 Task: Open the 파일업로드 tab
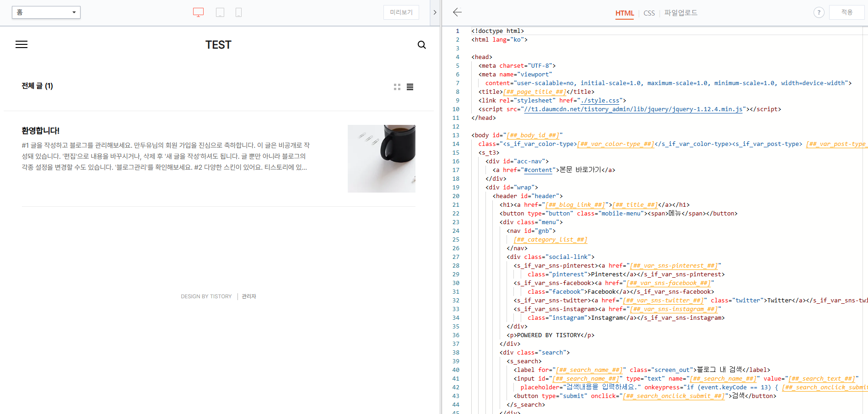point(681,13)
